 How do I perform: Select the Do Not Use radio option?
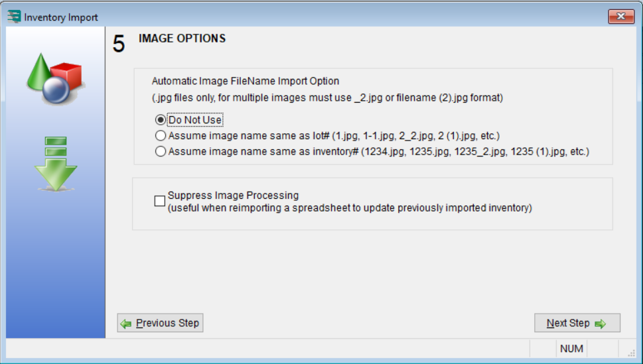tap(160, 120)
